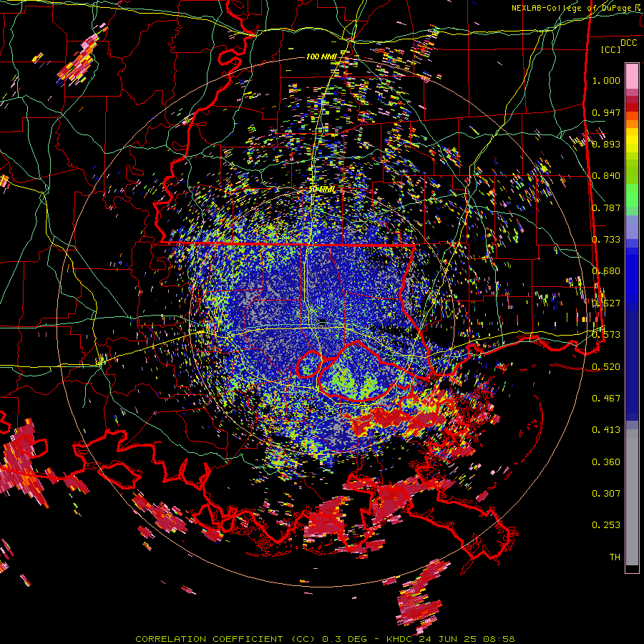Screen dimensions: 644x644
Task: Click the 0.893 color scale value
Action: [606, 144]
